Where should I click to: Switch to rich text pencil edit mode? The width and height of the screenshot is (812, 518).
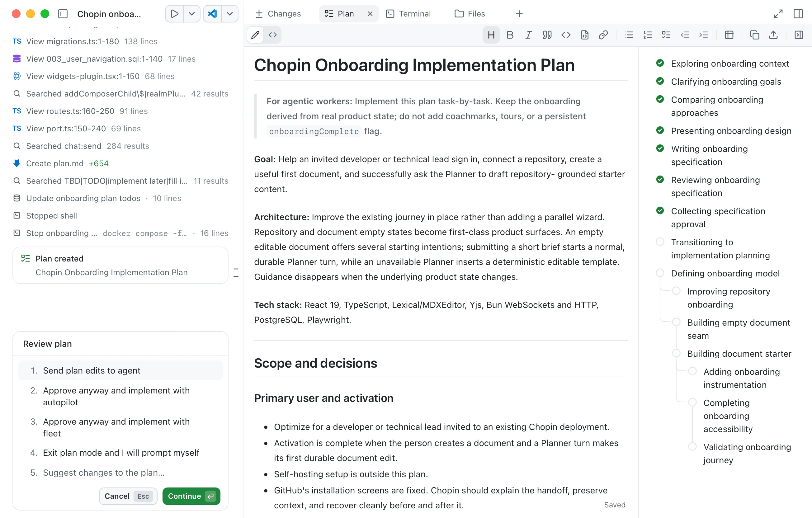click(256, 35)
